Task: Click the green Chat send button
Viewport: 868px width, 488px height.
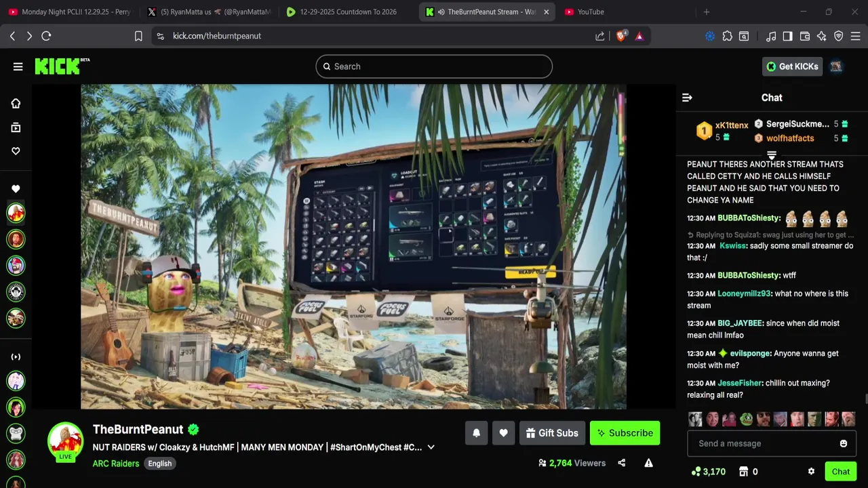Action: click(x=840, y=472)
